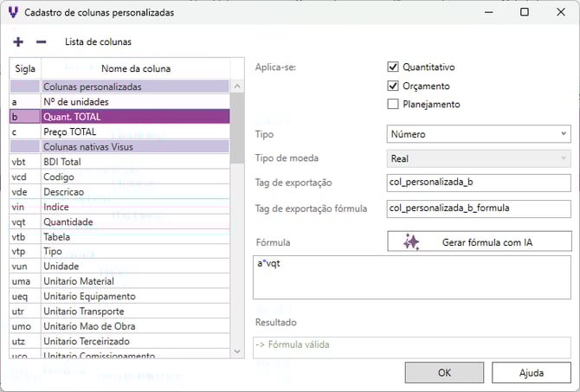Edit the Tag de exportação field
Viewport: 580px width, 392px height.
coord(478,183)
